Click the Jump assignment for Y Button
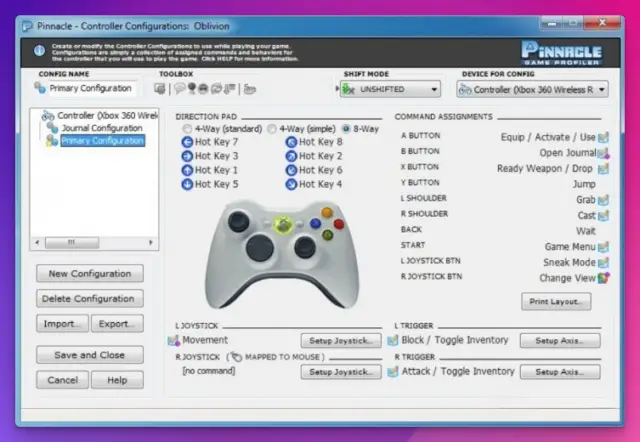This screenshot has height=442, width=640. point(584,184)
